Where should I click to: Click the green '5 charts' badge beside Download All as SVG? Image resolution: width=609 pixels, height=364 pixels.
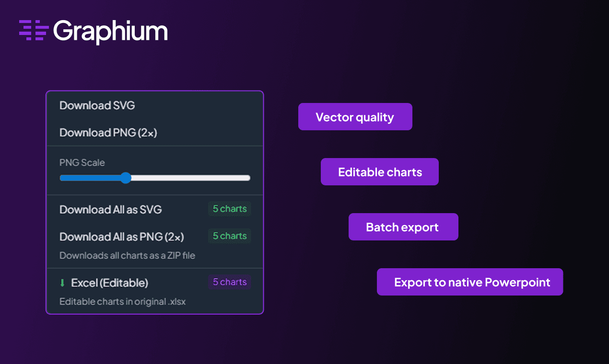229,209
